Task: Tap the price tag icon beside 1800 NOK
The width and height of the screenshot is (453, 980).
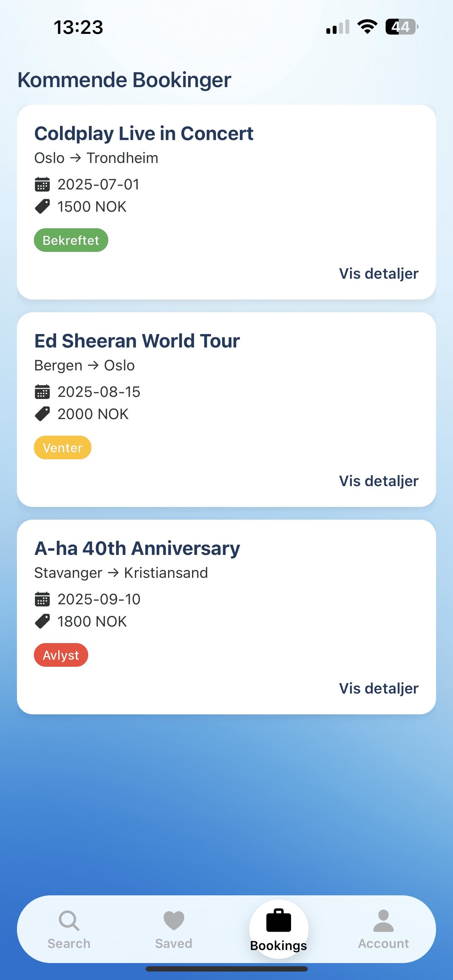Action: tap(42, 621)
